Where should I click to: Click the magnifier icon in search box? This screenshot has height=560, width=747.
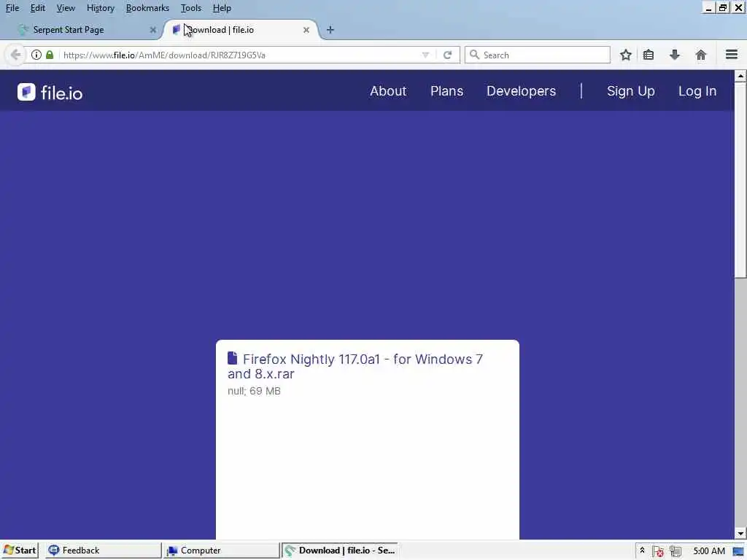point(474,55)
